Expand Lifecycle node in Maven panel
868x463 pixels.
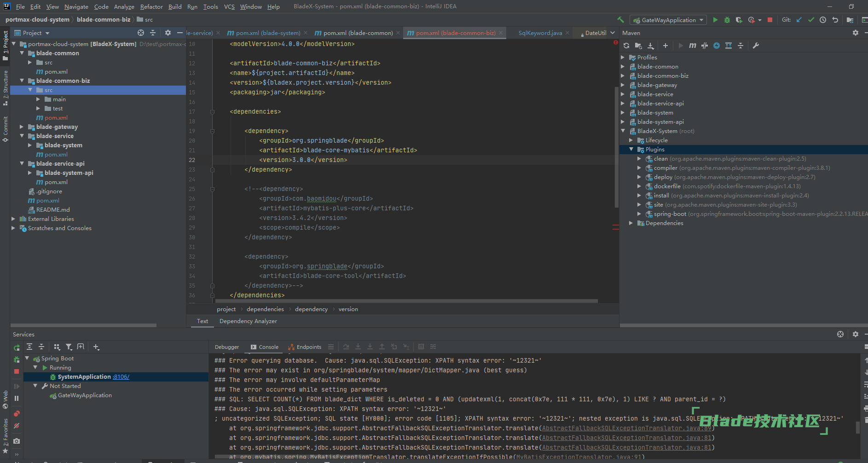pos(631,140)
